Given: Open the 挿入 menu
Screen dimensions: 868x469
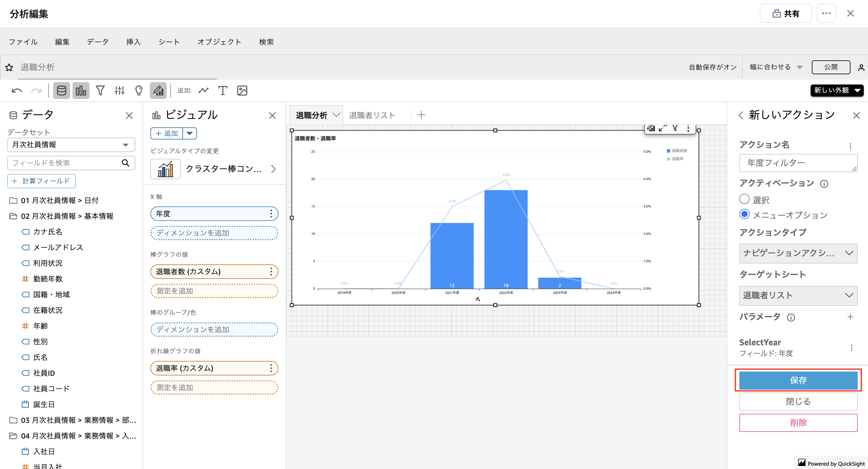Looking at the screenshot, I should point(133,42).
